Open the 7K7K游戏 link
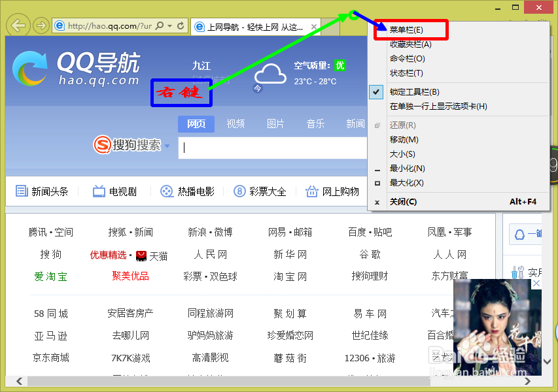Viewport: 558px width, 392px height. click(x=131, y=358)
